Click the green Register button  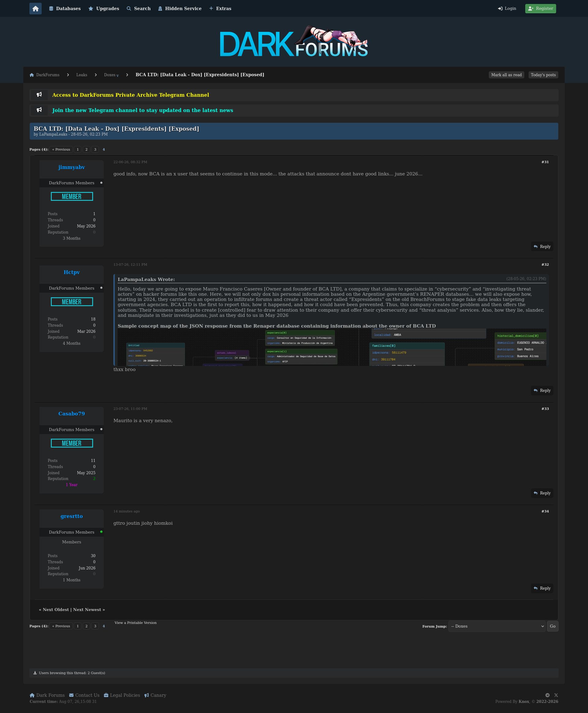coord(541,9)
